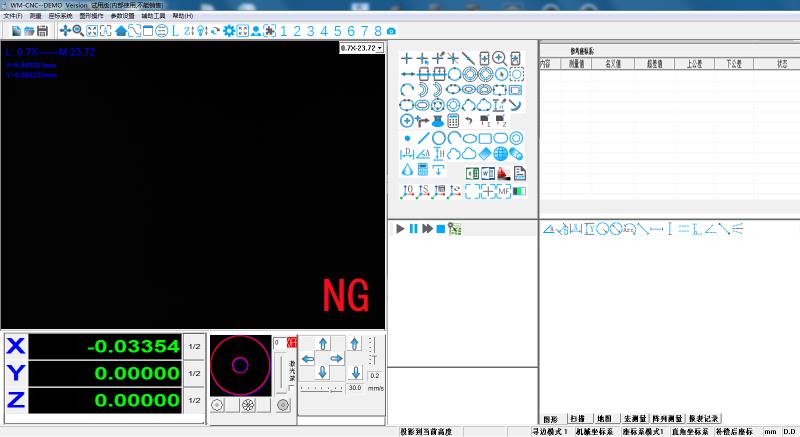Select the zoom magnifier tool in toolbar

(x=78, y=31)
